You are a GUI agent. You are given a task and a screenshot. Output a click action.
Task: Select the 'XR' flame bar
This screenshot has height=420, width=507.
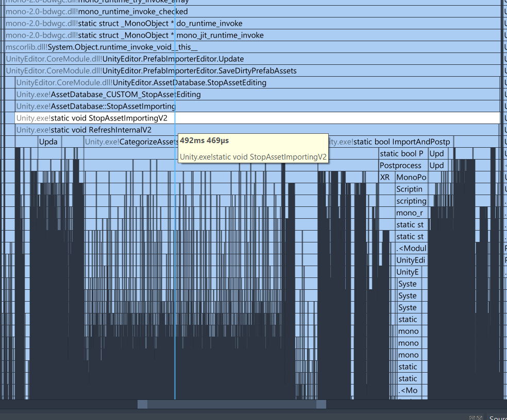point(387,178)
